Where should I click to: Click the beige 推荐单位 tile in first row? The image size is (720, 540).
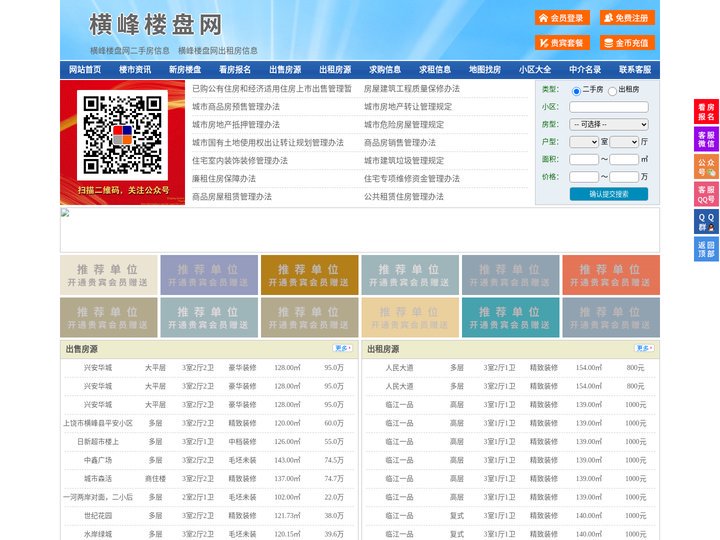tap(109, 275)
